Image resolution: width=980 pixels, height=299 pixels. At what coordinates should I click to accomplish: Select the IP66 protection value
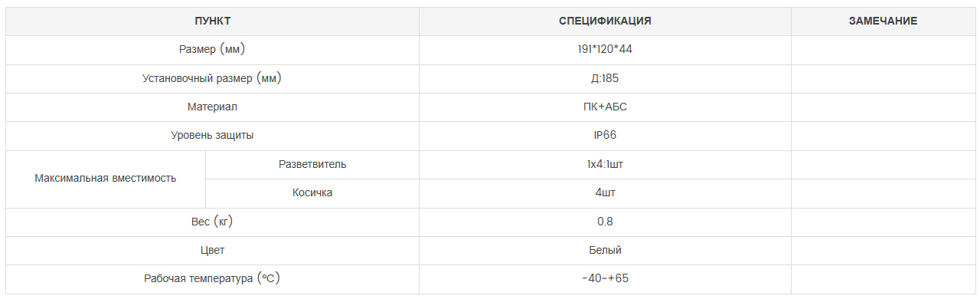click(x=605, y=136)
